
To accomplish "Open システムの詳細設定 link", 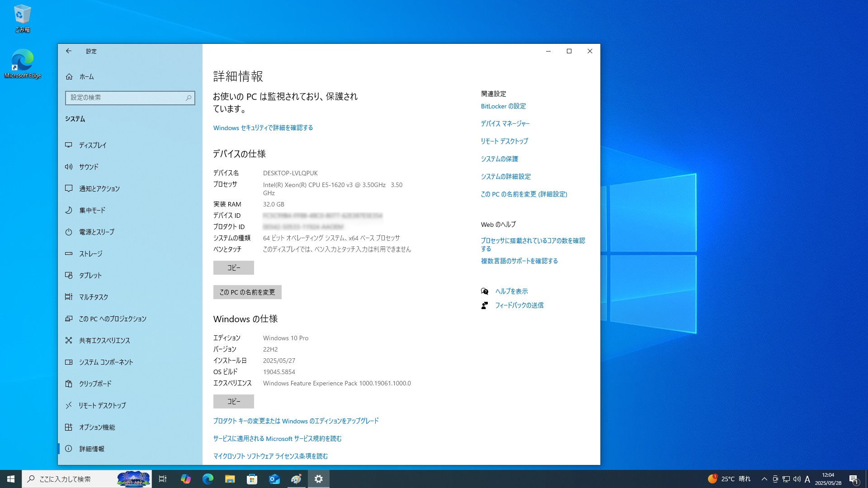I will click(506, 177).
